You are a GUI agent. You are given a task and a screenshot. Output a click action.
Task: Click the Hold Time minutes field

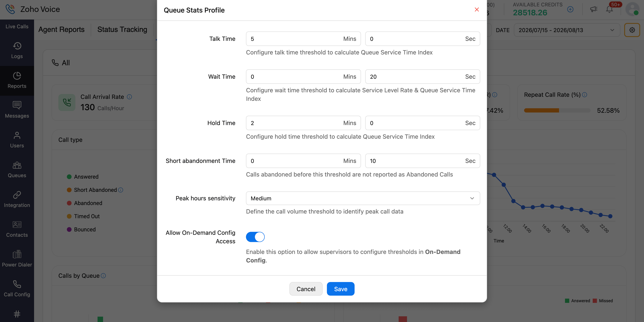pyautogui.click(x=303, y=123)
